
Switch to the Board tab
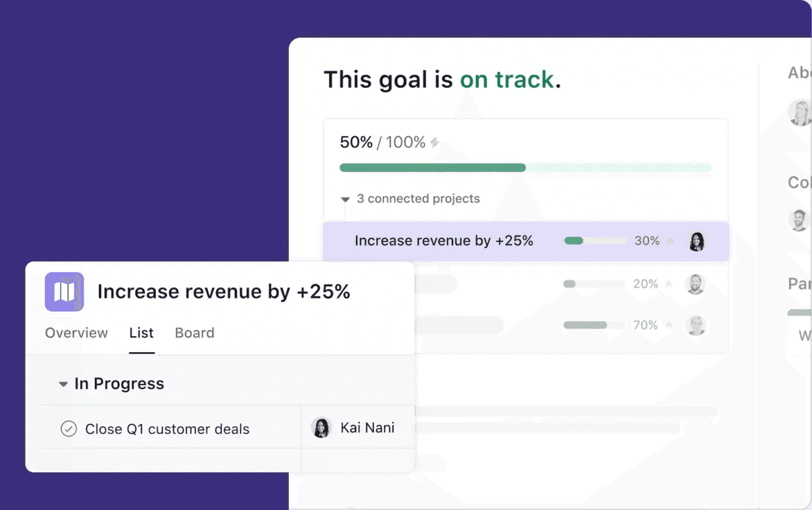click(x=194, y=333)
